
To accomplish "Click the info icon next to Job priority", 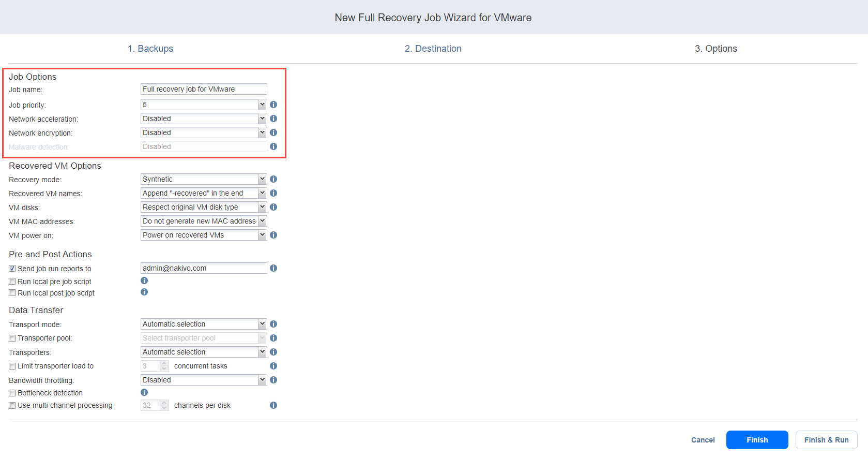I will coord(273,105).
